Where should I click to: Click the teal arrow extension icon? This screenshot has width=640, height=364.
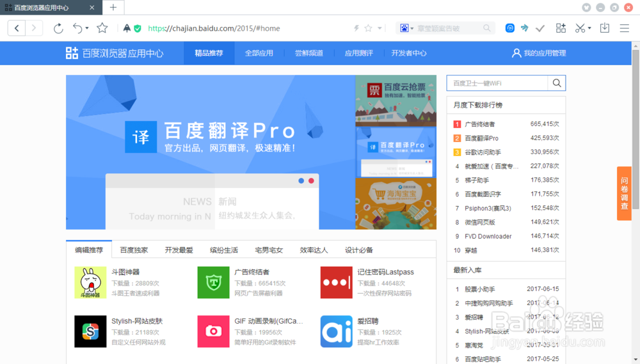pos(525,28)
